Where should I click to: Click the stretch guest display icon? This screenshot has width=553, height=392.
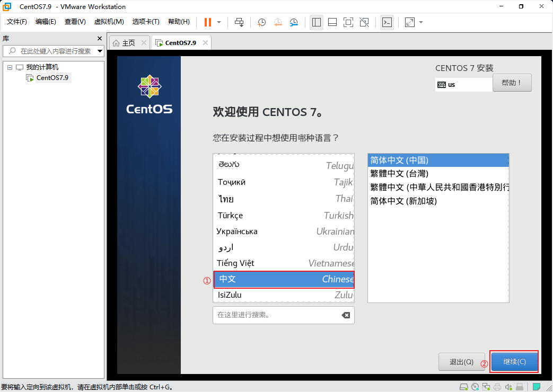coord(410,22)
